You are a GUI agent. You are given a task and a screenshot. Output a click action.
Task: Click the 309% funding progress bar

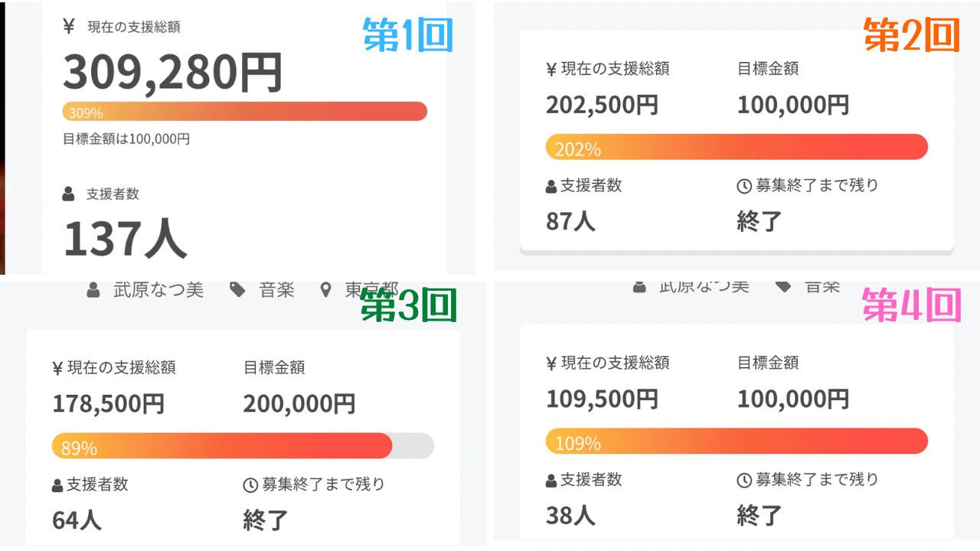pyautogui.click(x=245, y=112)
